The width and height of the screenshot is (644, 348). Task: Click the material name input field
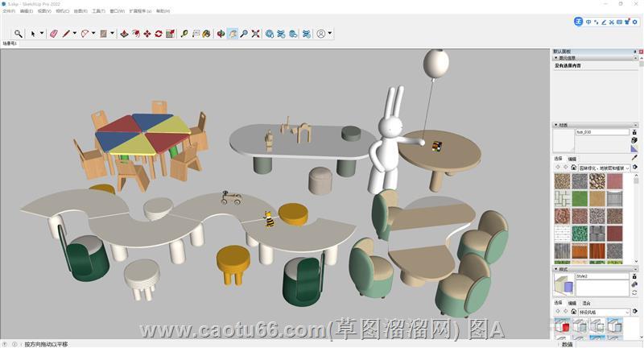[602, 132]
